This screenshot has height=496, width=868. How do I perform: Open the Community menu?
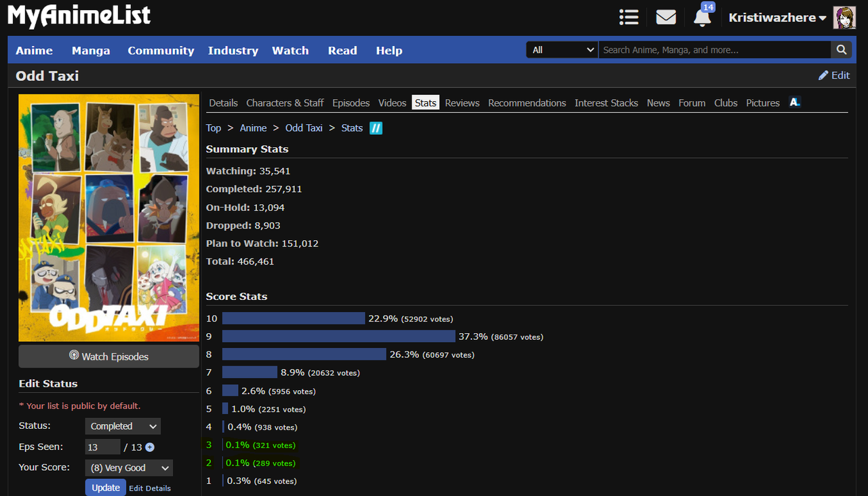tap(161, 50)
